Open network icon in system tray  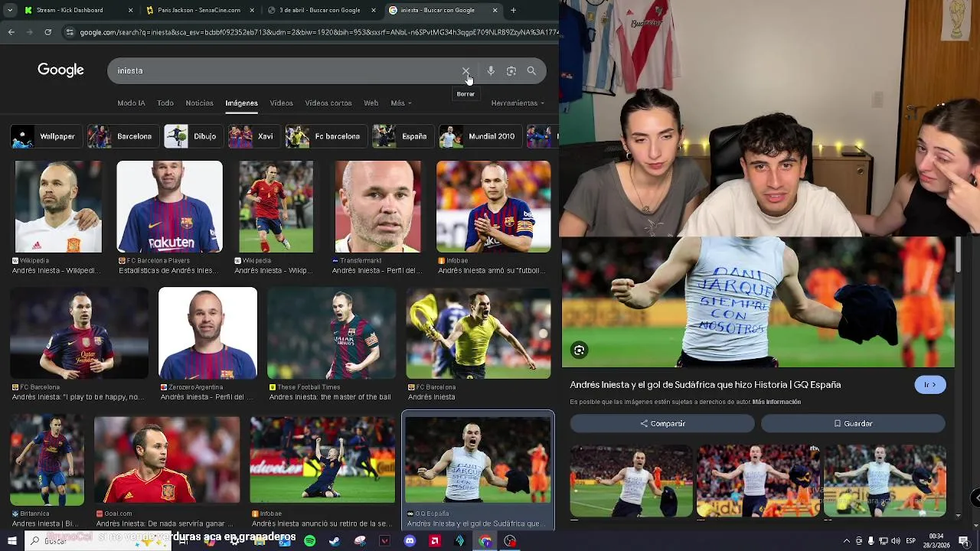tap(883, 541)
